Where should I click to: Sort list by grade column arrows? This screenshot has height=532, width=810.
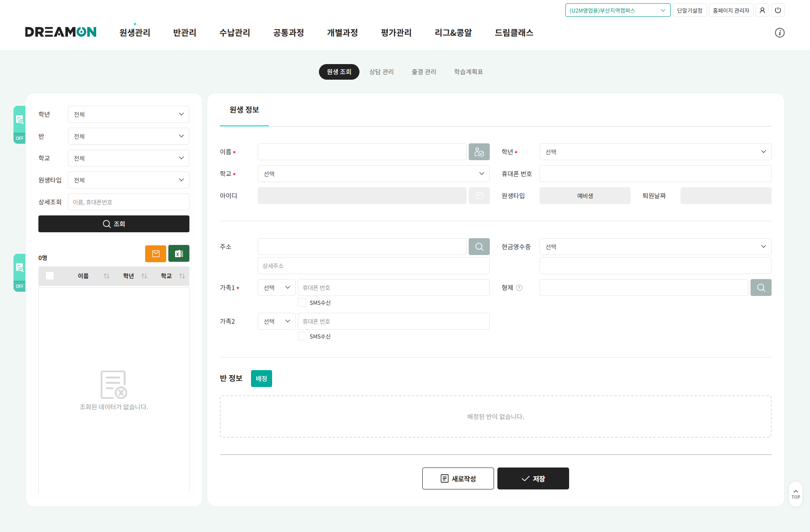144,276
